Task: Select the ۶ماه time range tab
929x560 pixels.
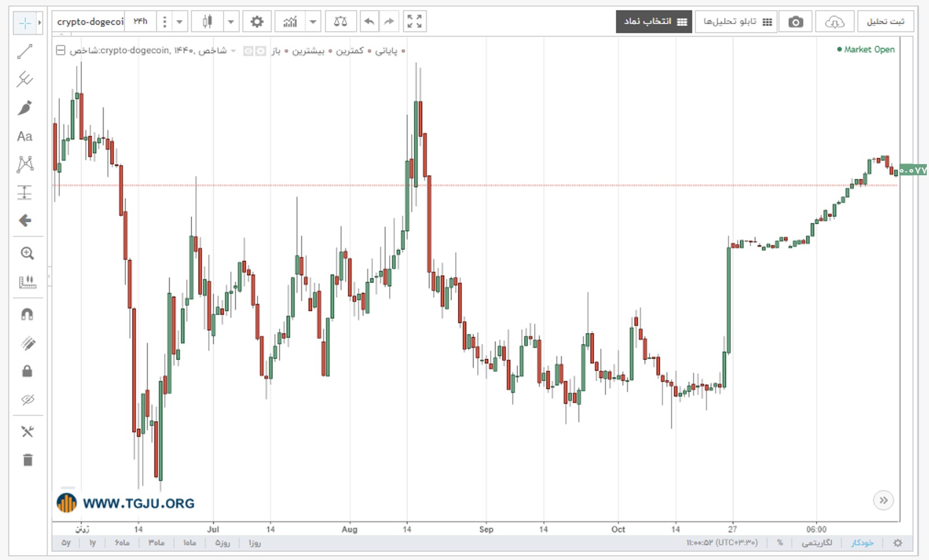Action: point(122,543)
